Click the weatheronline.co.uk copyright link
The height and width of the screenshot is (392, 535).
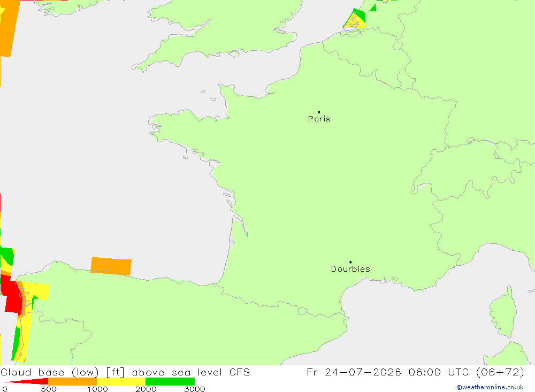[490, 387]
